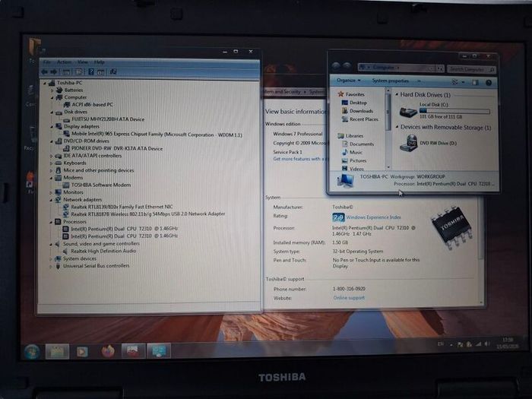The height and width of the screenshot is (399, 532).
Task: Select first Intel Pentium Dual CPU T2310 entry
Action: tap(124, 228)
